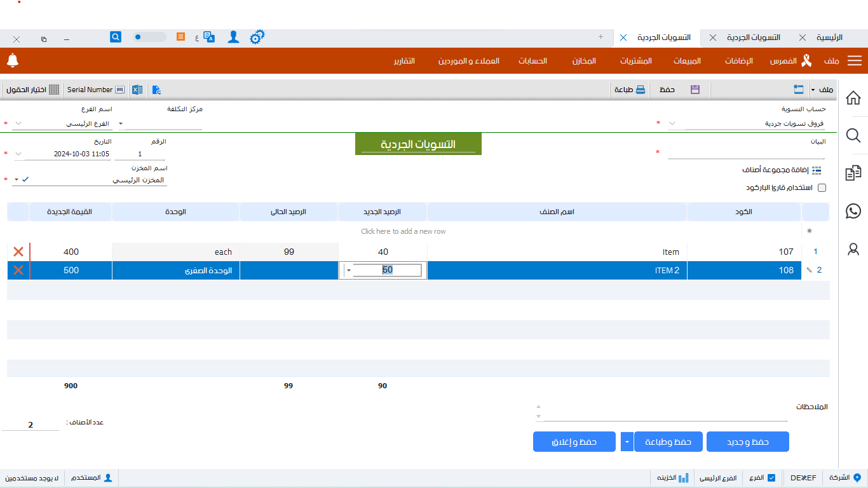
Task: Toggle the الفرع checkbox in status bar
Action: (x=771, y=478)
